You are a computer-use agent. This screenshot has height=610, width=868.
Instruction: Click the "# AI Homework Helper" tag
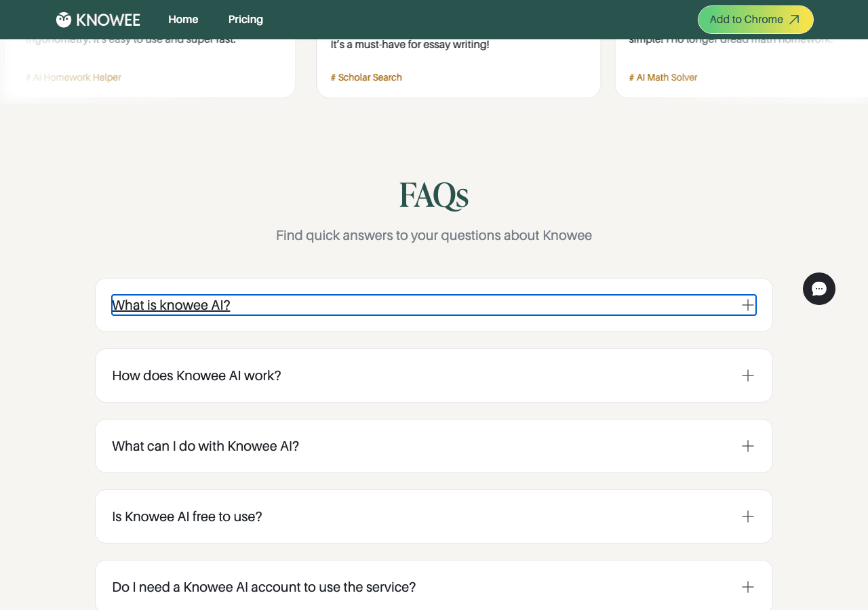(73, 77)
